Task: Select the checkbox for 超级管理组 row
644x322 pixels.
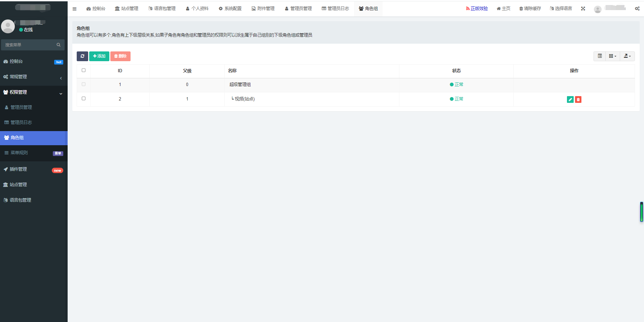Action: point(83,84)
